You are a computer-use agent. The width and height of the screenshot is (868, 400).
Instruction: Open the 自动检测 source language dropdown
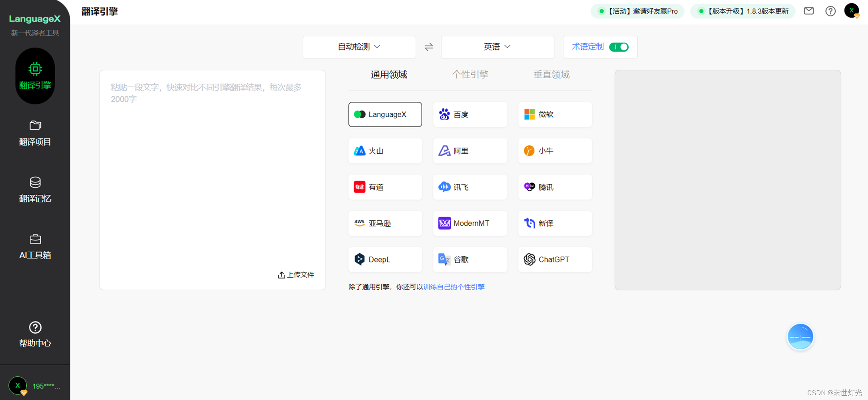point(359,47)
